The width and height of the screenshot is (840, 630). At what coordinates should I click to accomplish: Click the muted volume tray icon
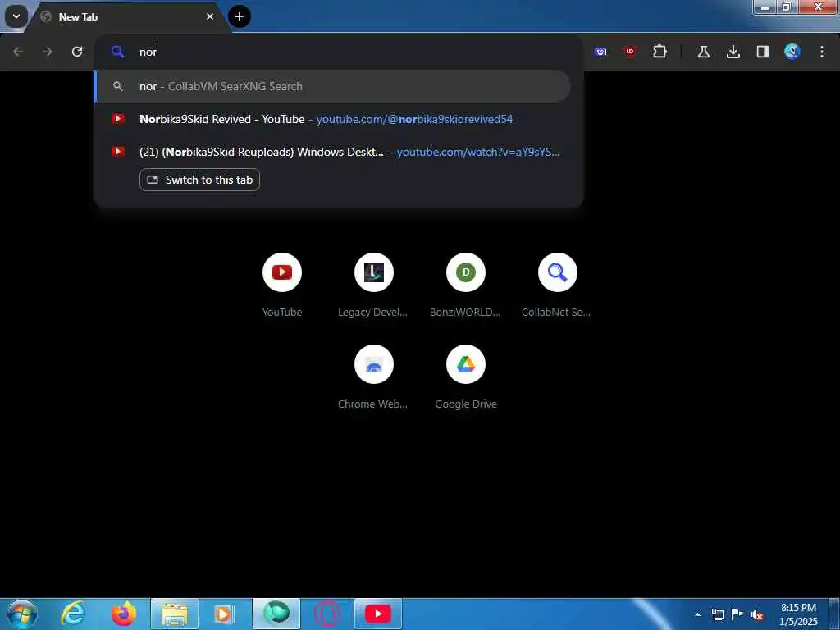tap(757, 614)
